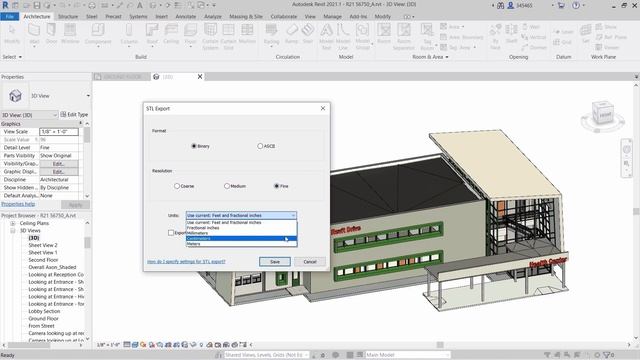Choose Millimeters from the Units list
640x360 pixels.
pos(241,233)
